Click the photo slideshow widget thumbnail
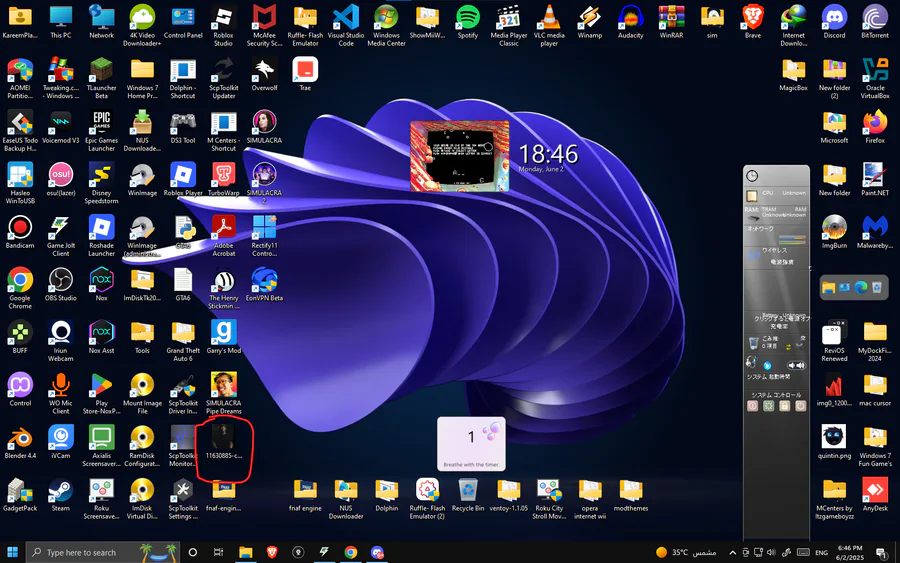The width and height of the screenshot is (900, 563). [x=459, y=156]
